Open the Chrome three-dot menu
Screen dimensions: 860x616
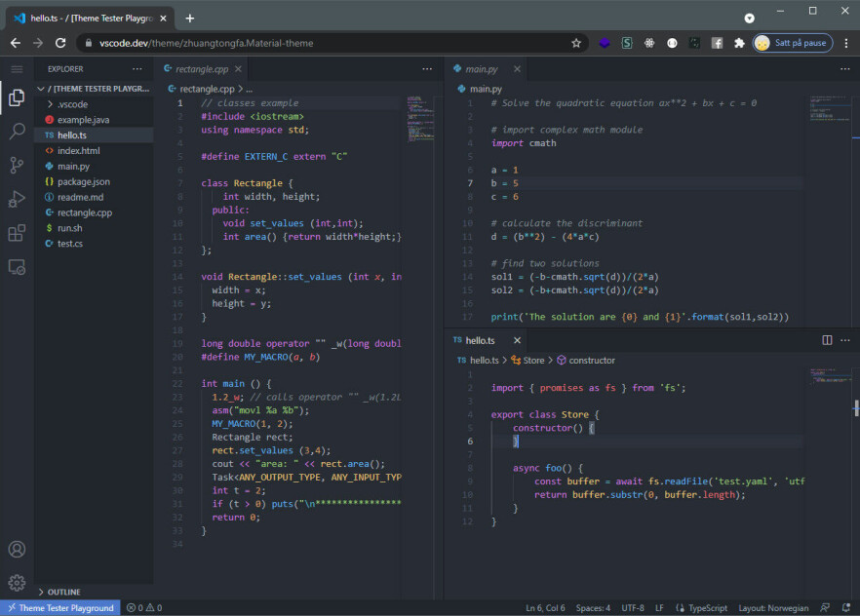coord(846,43)
